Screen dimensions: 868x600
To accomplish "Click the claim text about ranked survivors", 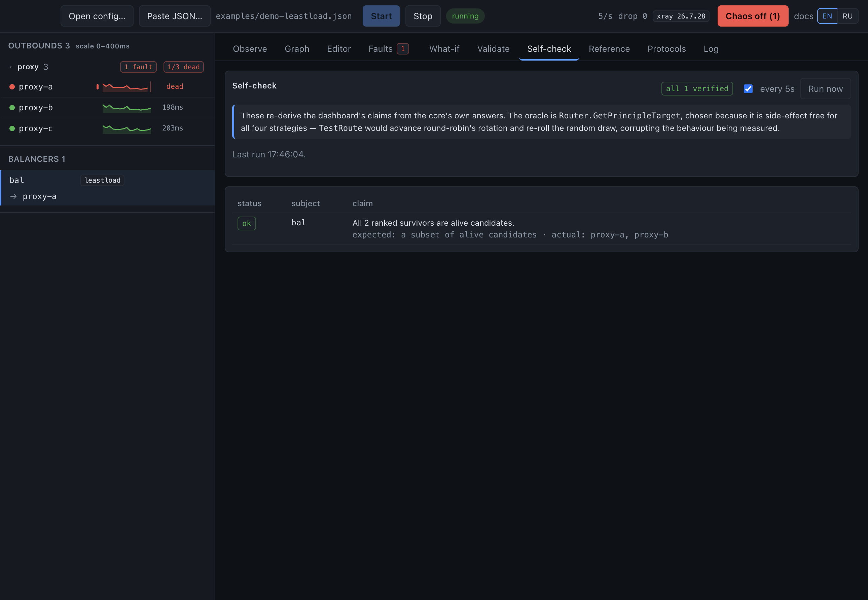I will [433, 223].
